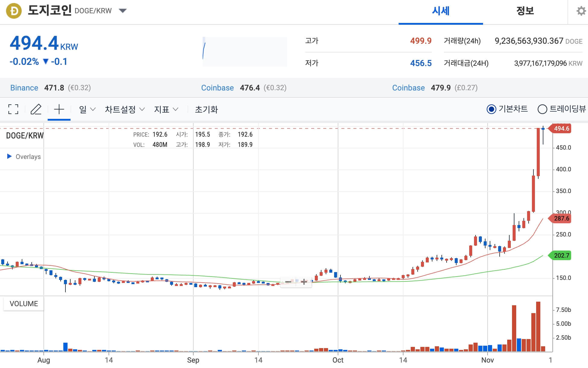Select the 기본차트 radio button
Image resolution: width=588 pixels, height=368 pixels.
[x=491, y=109]
